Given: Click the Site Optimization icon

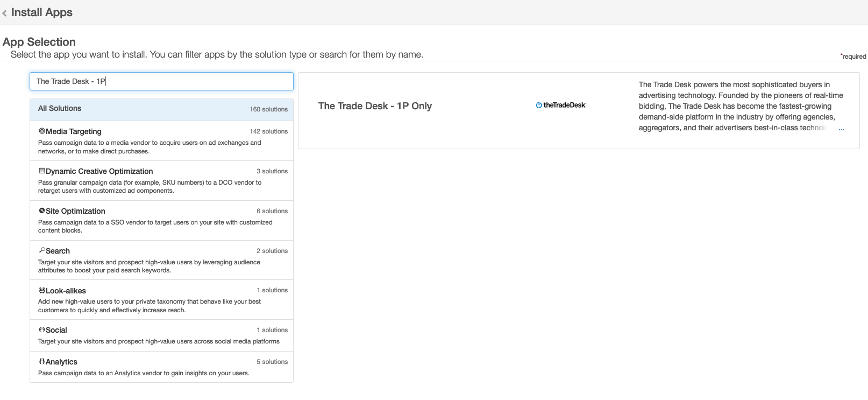Looking at the screenshot, I should [x=41, y=210].
